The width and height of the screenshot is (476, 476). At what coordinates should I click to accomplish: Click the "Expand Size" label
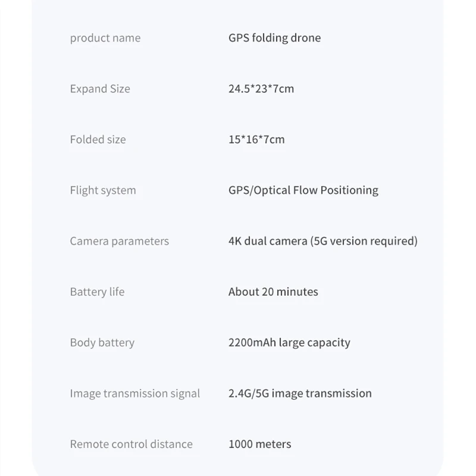coord(100,89)
